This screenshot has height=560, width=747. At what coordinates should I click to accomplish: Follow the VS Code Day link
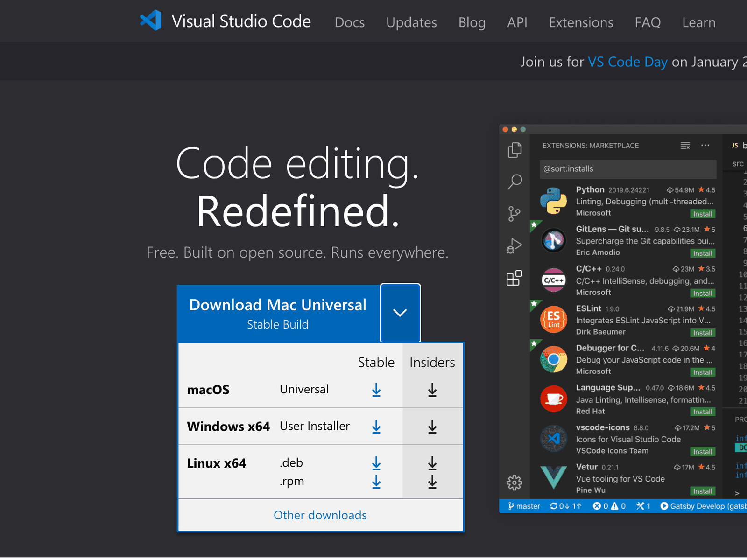click(x=627, y=62)
